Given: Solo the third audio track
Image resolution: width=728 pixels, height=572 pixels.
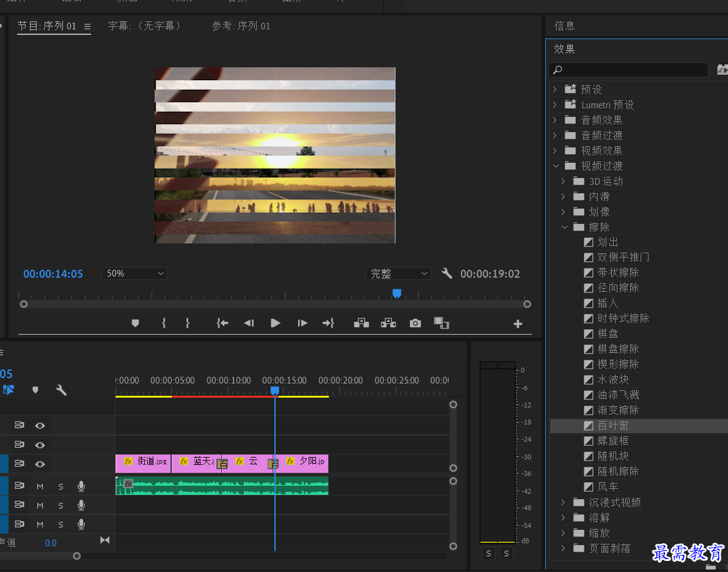Looking at the screenshot, I should click(x=61, y=525).
